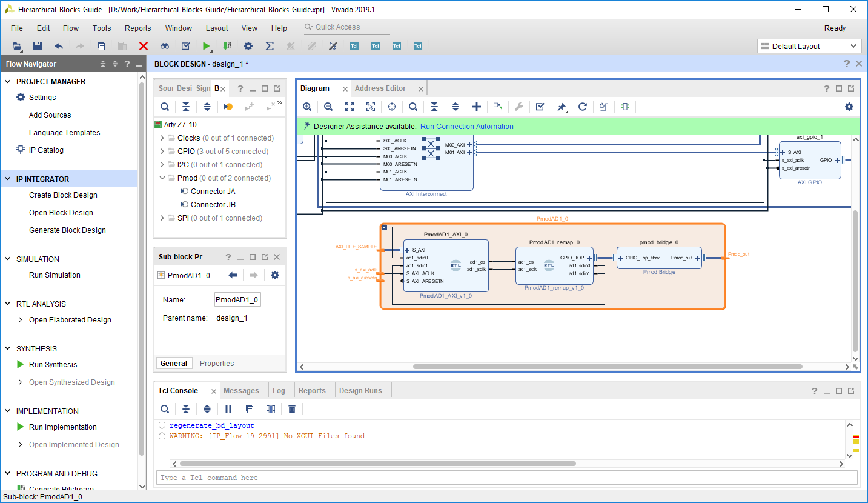Expand the Clocks board item
The height and width of the screenshot is (503, 868).
(x=162, y=138)
